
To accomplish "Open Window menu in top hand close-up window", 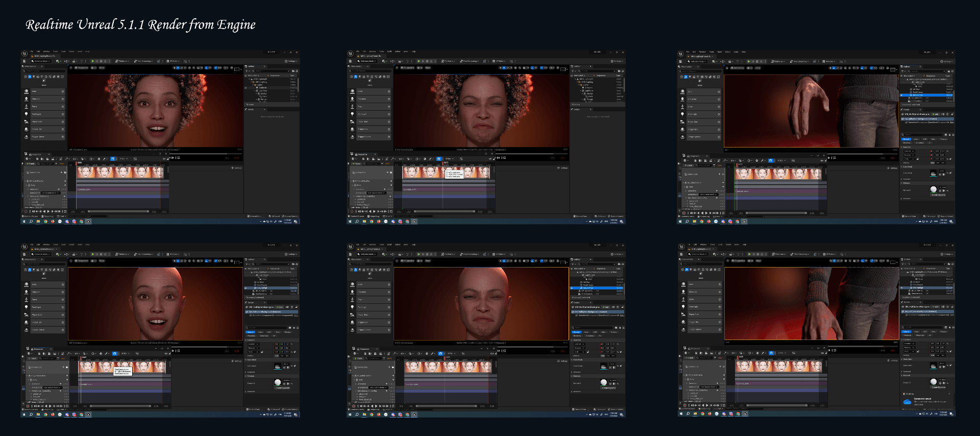I will point(702,52).
